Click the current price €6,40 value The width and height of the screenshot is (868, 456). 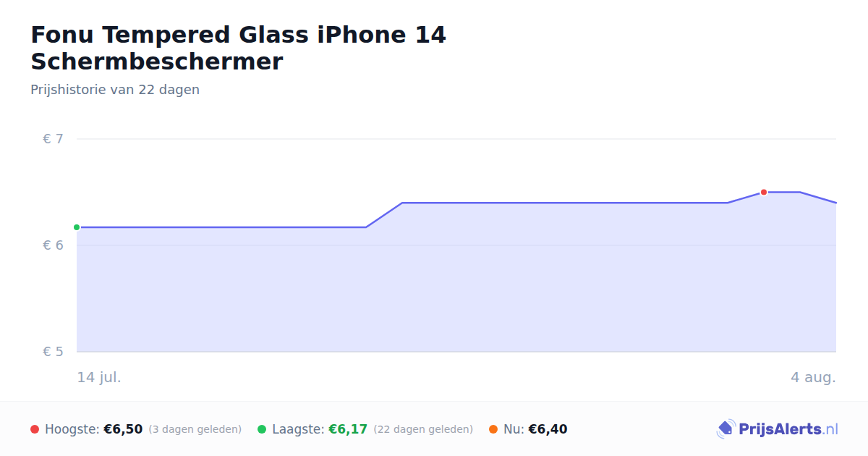pos(548,429)
